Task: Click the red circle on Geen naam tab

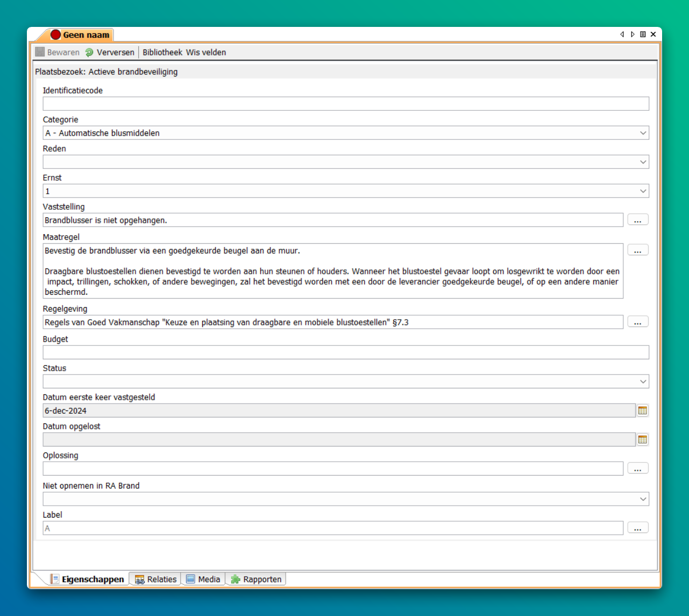Action: (x=56, y=35)
